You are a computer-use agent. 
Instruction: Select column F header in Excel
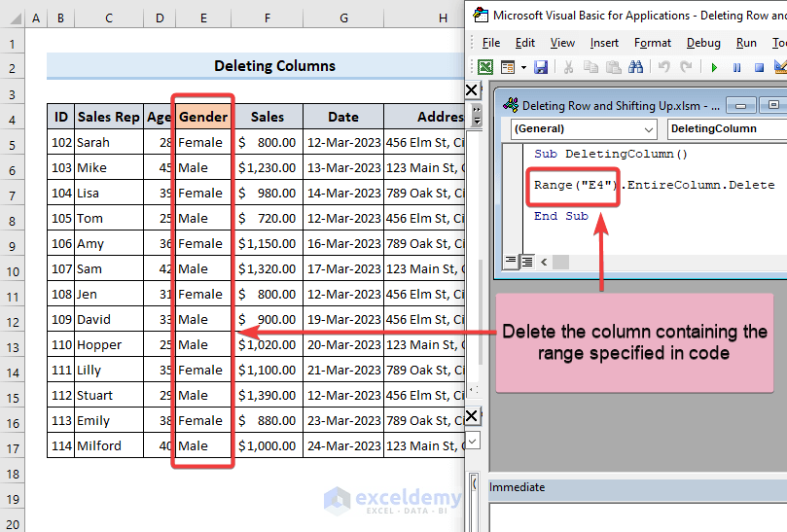(x=267, y=18)
